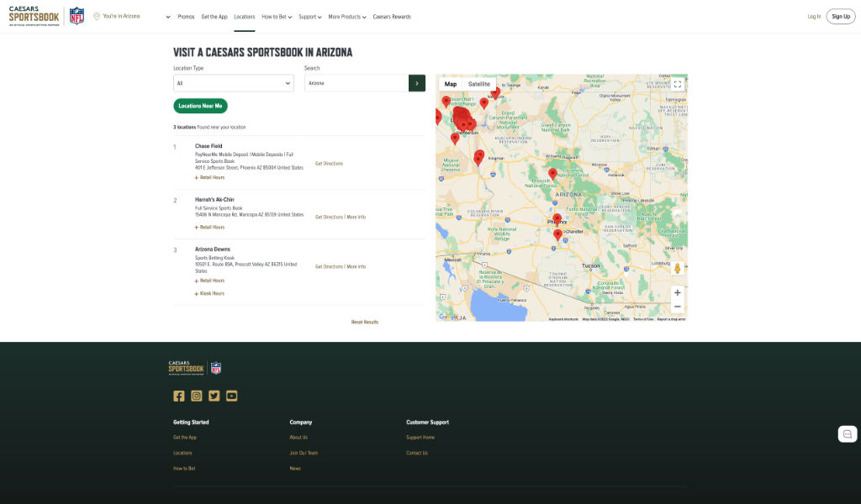Click the Caesars Sportsbook logo in the footer

coord(186,368)
